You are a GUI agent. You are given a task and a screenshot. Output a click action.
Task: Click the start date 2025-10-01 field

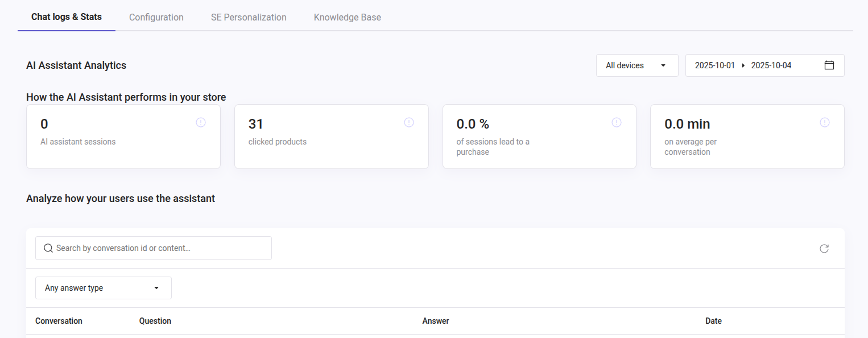coord(714,65)
